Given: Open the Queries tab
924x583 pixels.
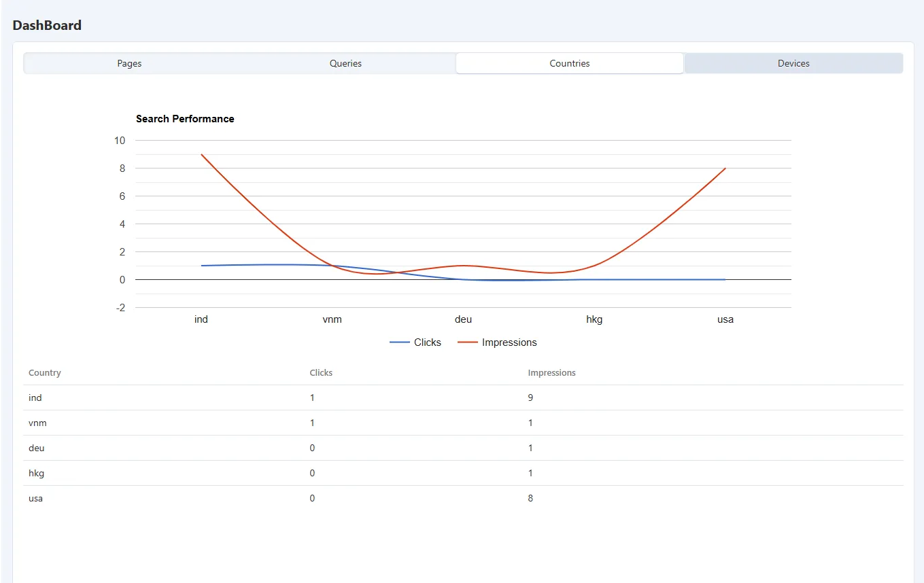Looking at the screenshot, I should click(x=345, y=63).
